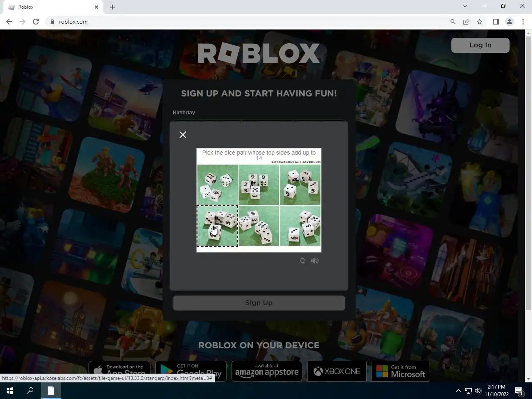Restart the captcha challenge

[x=303, y=261]
